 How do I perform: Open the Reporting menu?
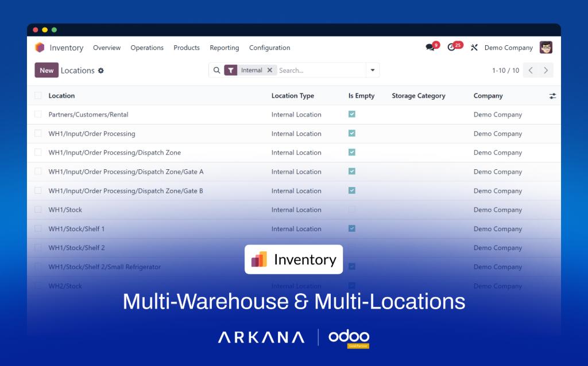(225, 48)
